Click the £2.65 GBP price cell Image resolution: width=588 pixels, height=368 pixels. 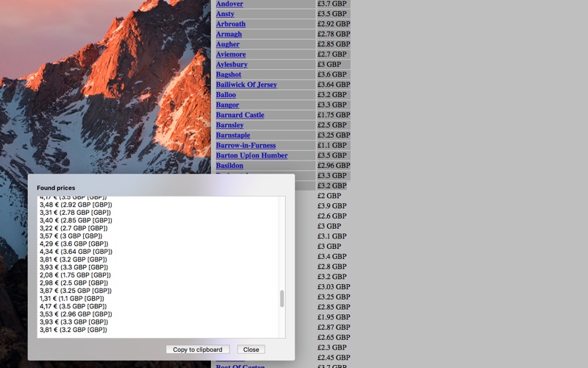click(x=334, y=338)
